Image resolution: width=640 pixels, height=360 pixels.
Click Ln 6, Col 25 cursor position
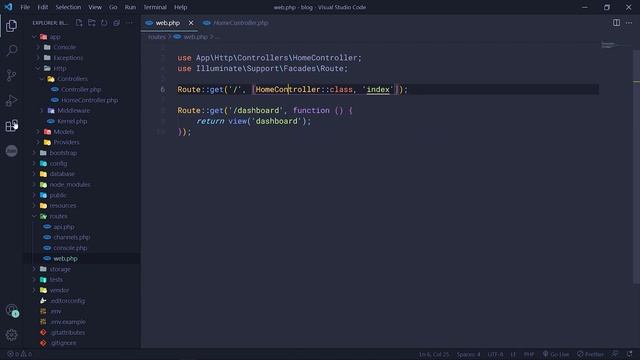pos(434,354)
